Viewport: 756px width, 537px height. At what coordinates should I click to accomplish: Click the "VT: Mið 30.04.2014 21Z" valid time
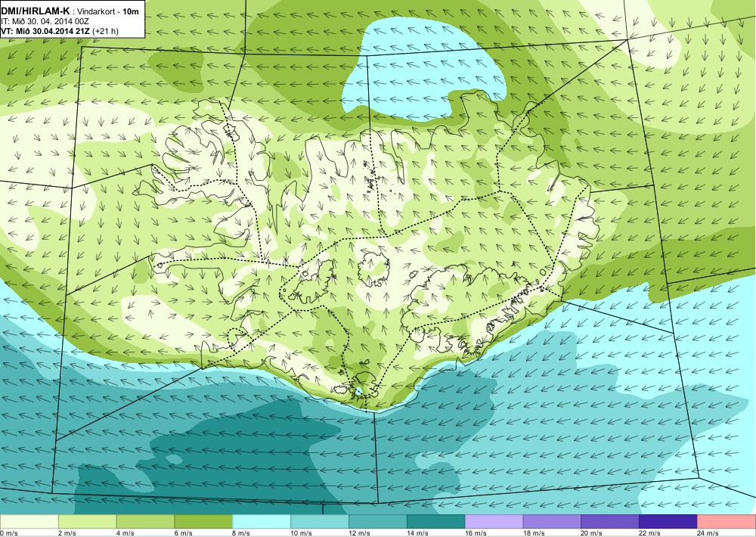[x=46, y=31]
